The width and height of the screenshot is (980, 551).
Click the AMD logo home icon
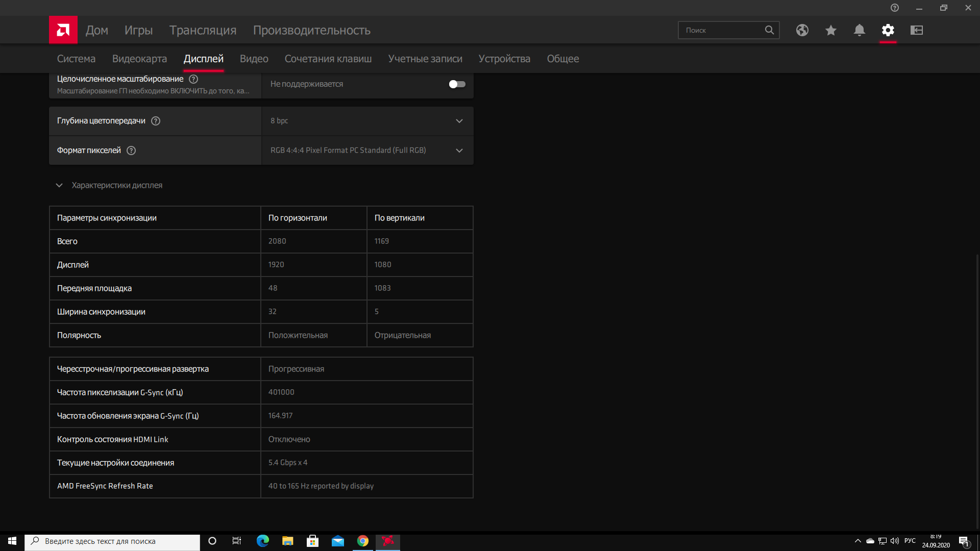[63, 30]
